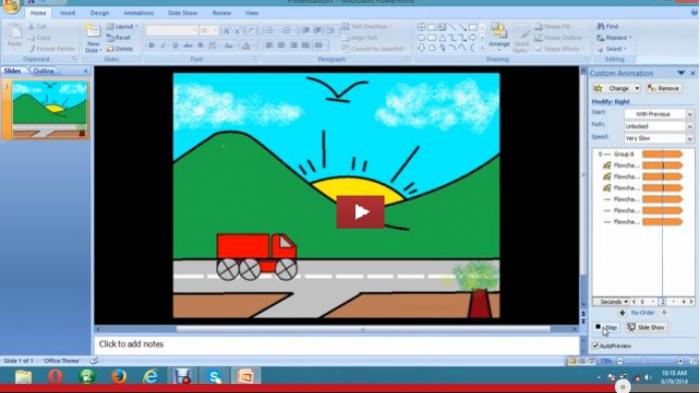Image resolution: width=700 pixels, height=393 pixels.
Task: Select the slide 1 thumbnail
Action: 50,109
